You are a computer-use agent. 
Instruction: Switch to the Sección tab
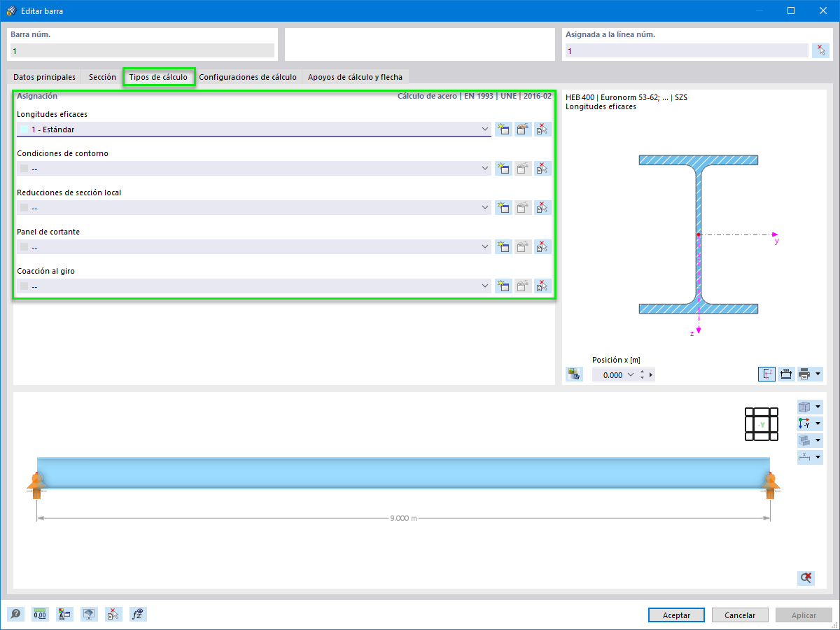pyautogui.click(x=102, y=77)
